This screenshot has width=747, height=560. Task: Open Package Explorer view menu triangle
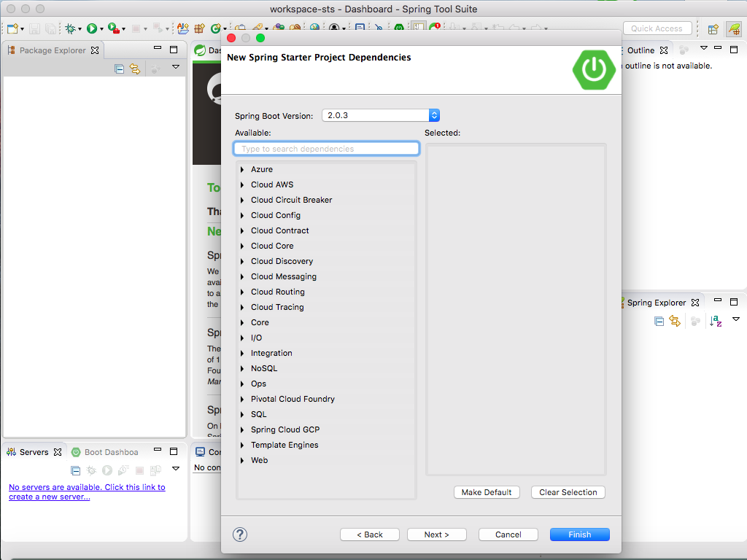176,67
